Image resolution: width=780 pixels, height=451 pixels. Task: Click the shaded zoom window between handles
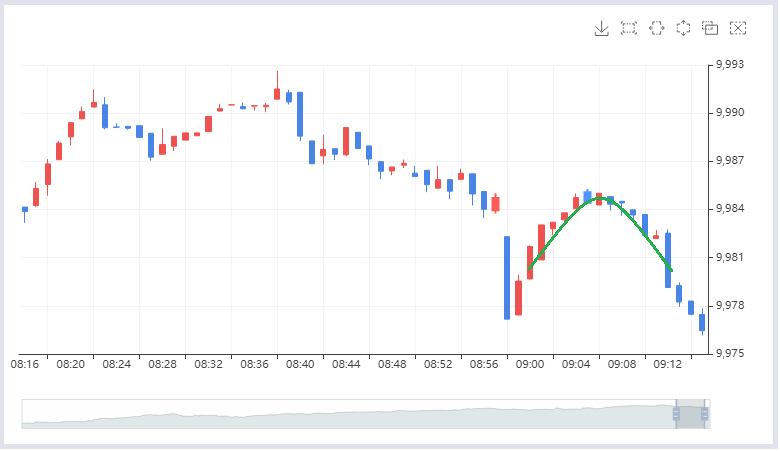(x=690, y=414)
